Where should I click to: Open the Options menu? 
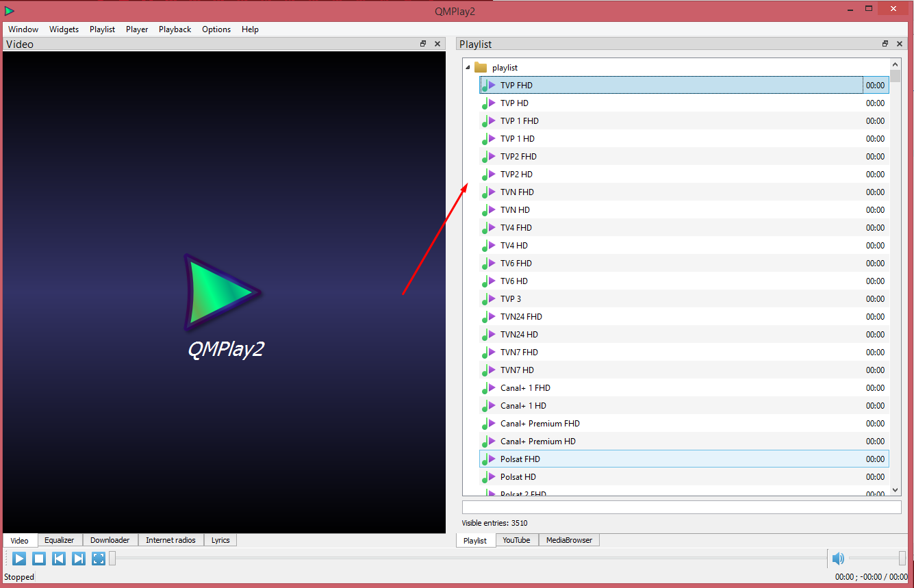(x=216, y=29)
